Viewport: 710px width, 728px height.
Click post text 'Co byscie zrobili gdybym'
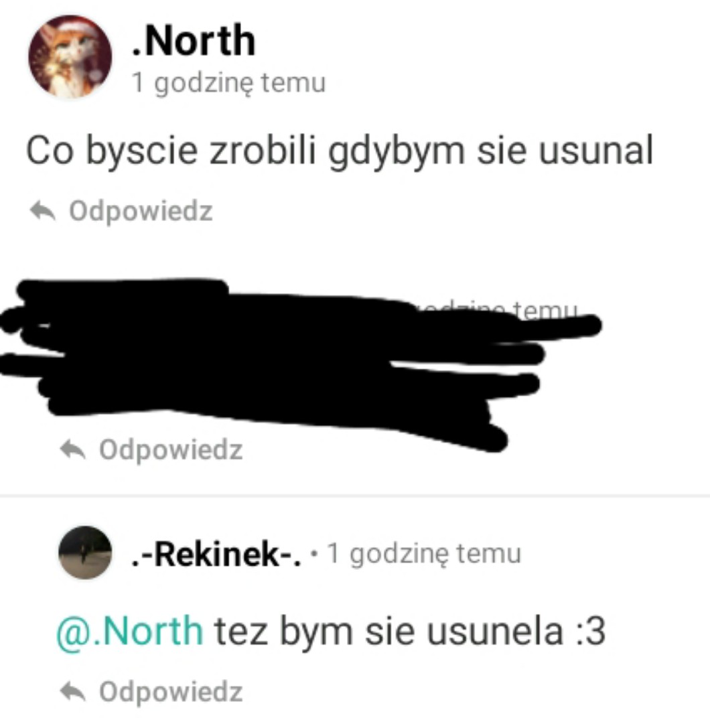246,151
